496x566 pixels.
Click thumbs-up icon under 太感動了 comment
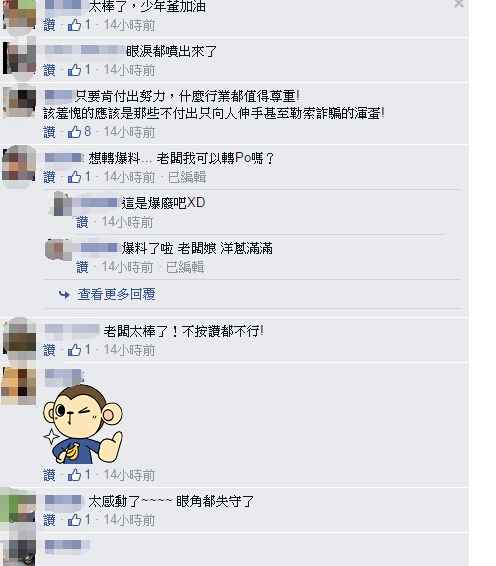point(74,520)
